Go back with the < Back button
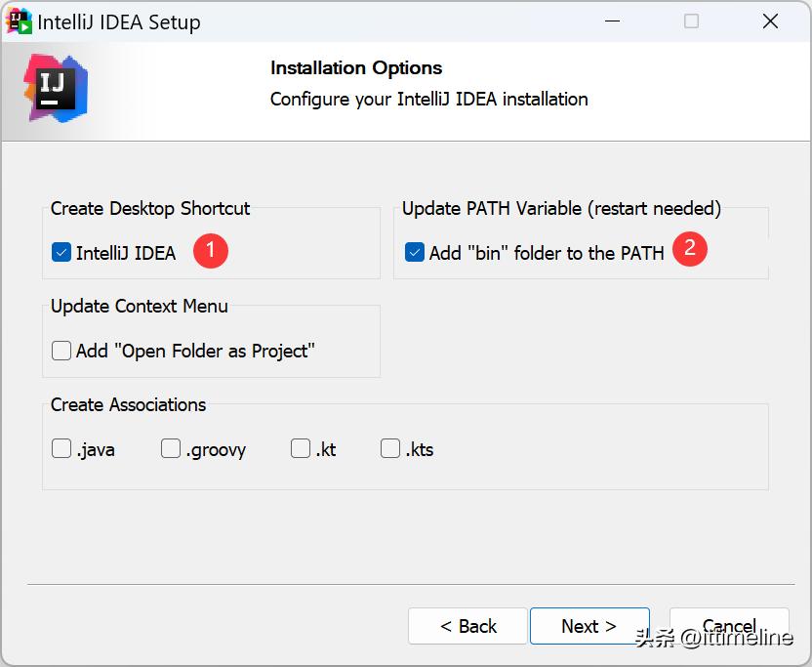This screenshot has width=812, height=667. coord(467,626)
